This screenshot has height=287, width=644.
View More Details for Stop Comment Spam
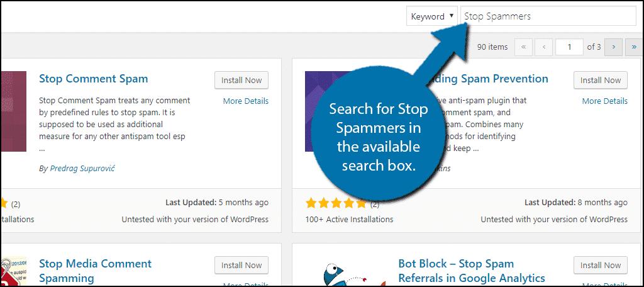click(x=246, y=101)
